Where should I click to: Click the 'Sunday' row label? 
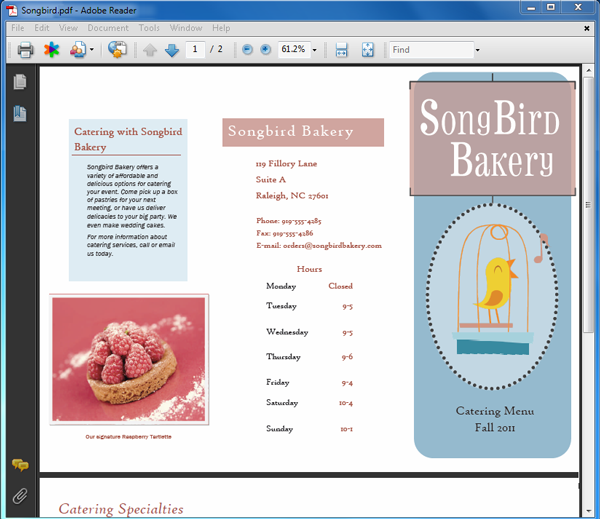280,429
